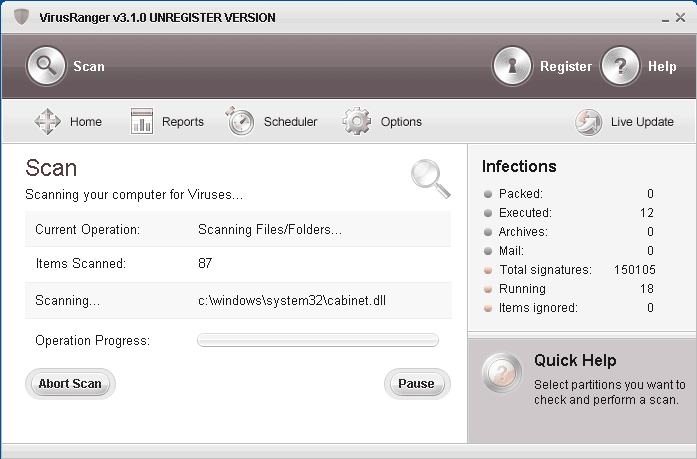
Task: Click the Operation Progress bar
Action: (x=318, y=340)
